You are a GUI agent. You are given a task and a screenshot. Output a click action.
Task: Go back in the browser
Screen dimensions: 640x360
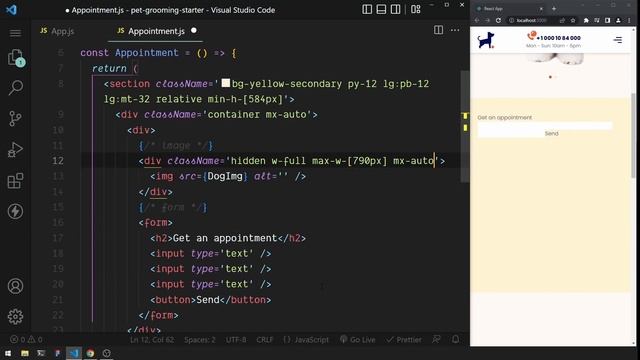tap(477, 20)
